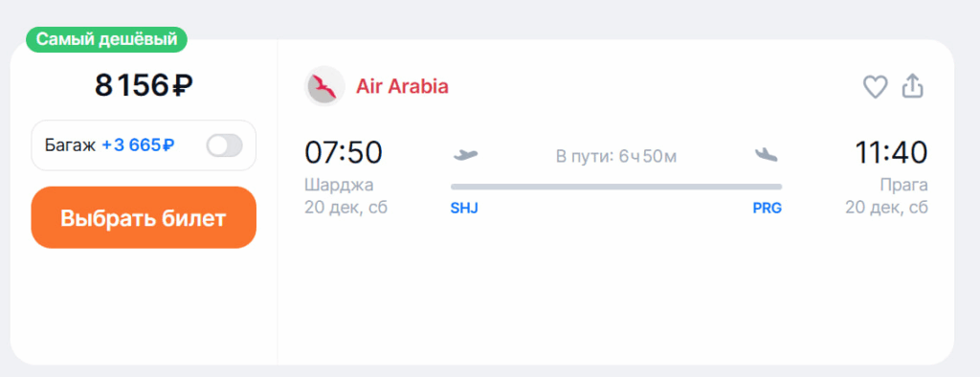The image size is (980, 377).
Task: Click the landing airplane icon
Action: pos(767,154)
